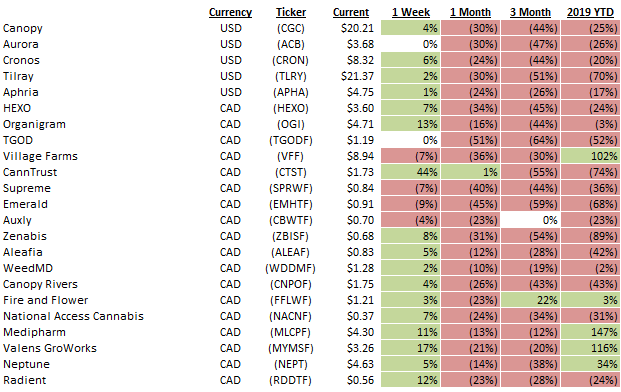Viewport: 621px width, 392px height.
Task: Select the Tilray current price $21.37
Action: pos(357,76)
